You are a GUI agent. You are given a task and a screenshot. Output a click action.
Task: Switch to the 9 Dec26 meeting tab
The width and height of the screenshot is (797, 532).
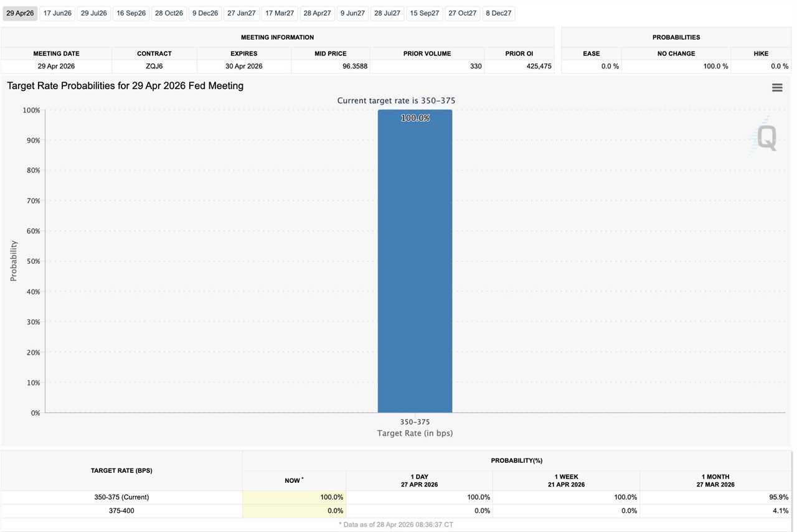(x=205, y=12)
